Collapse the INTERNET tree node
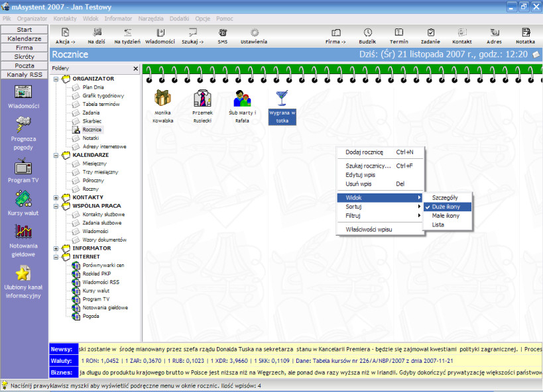This screenshot has height=392, width=543. (56, 257)
